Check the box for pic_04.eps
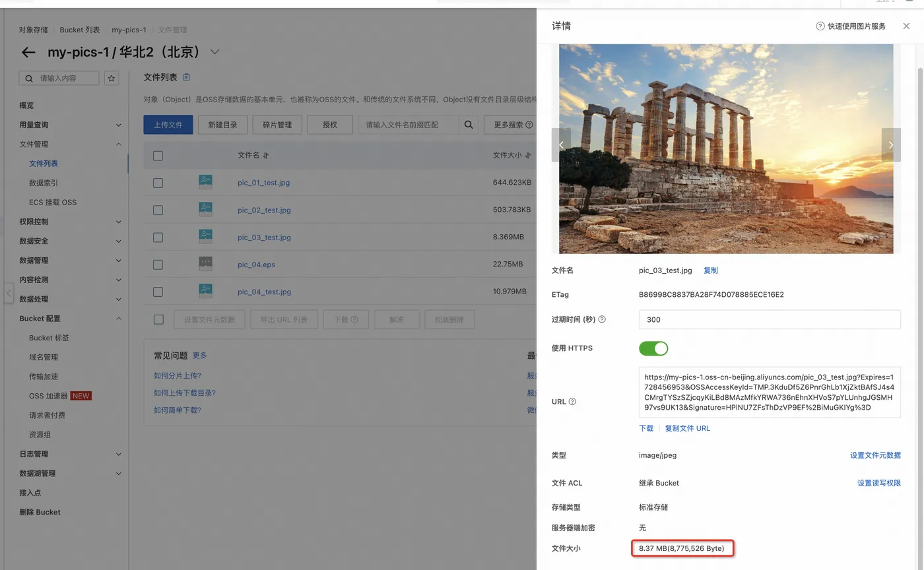 click(158, 265)
